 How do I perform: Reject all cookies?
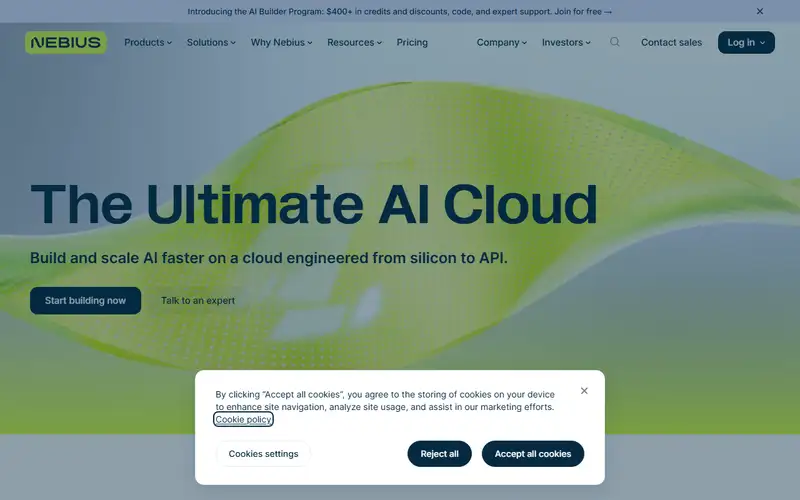(439, 454)
